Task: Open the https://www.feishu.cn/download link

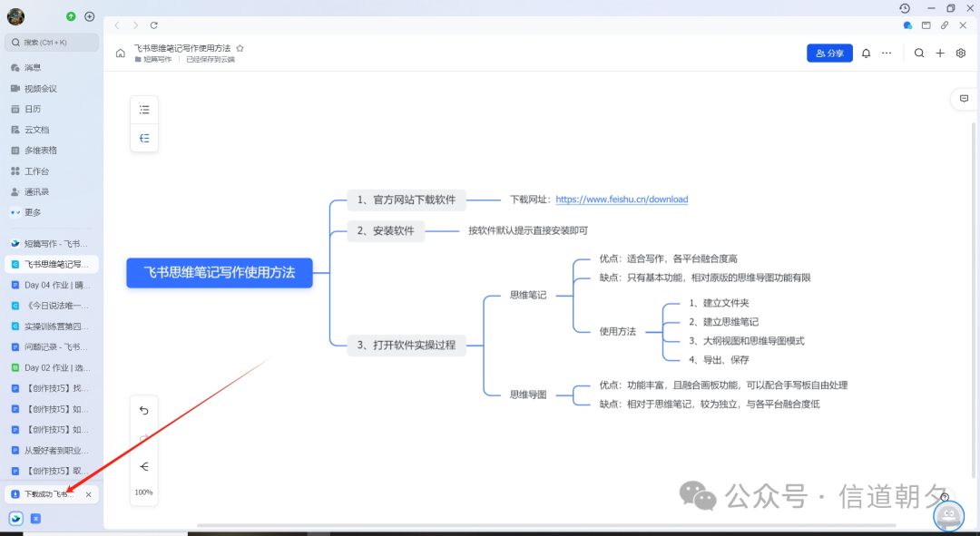Action: click(622, 200)
